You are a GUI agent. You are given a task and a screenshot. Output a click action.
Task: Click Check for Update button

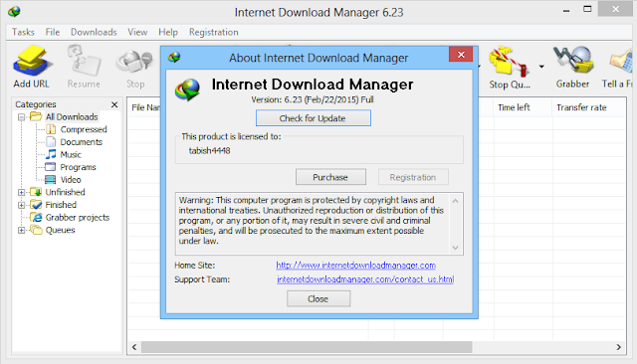pos(313,118)
